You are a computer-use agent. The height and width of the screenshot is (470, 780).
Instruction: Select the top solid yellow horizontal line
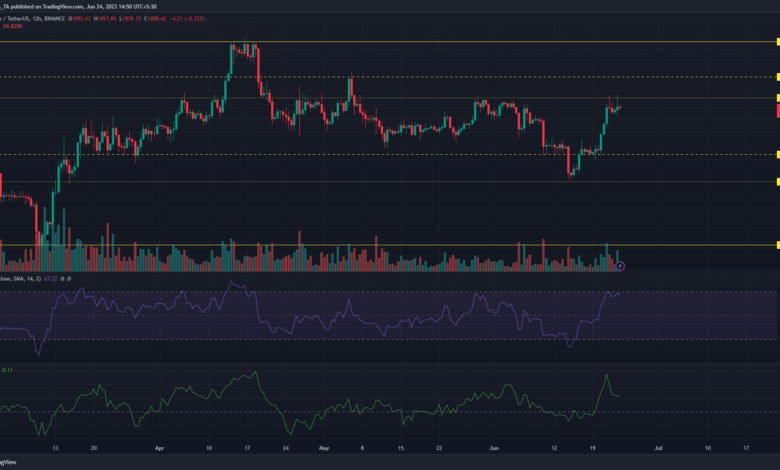click(400, 42)
